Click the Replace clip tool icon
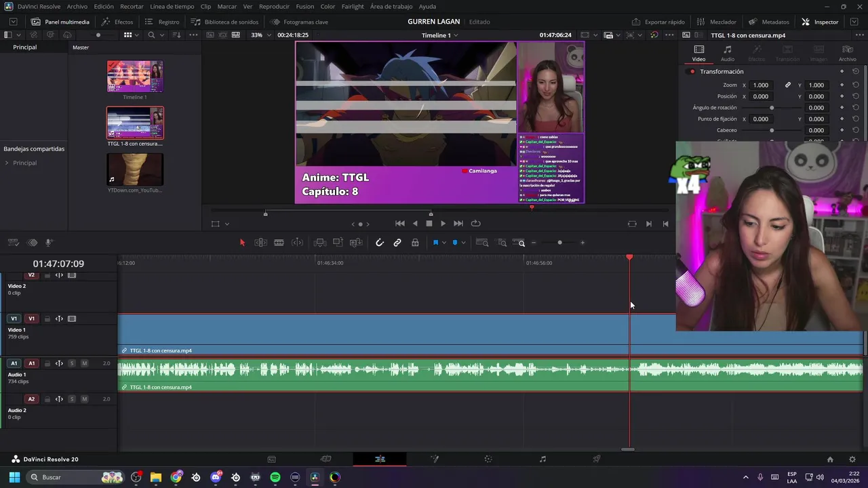Image resolution: width=868 pixels, height=488 pixels. pos(355,243)
